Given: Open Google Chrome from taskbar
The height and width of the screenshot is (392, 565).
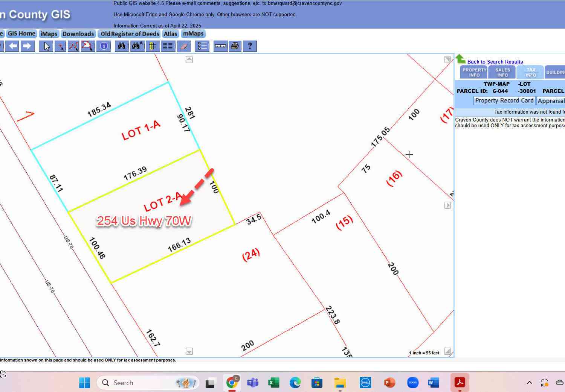Looking at the screenshot, I should pyautogui.click(x=232, y=383).
